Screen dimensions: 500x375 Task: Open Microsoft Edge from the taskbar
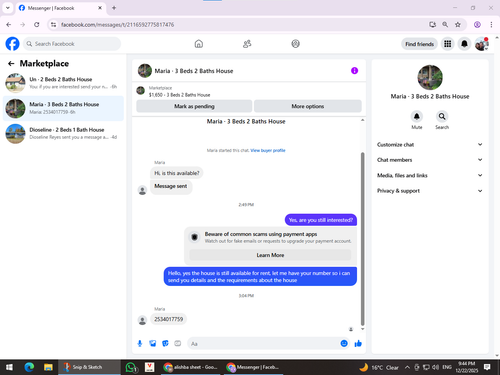[29, 367]
